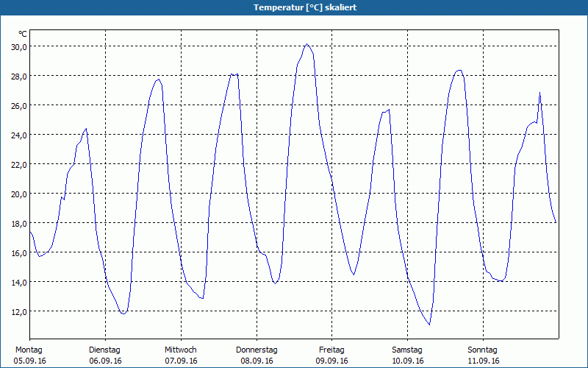Click the 05.09.16 date label

coord(29,361)
